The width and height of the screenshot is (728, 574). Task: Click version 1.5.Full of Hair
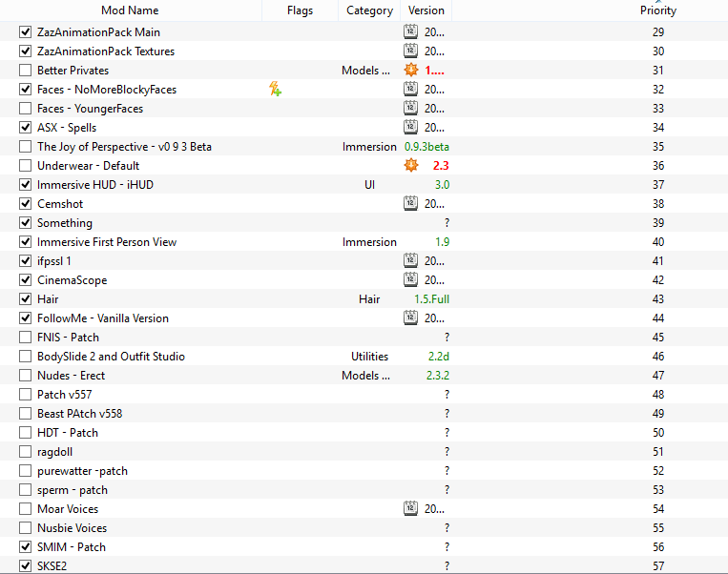pyautogui.click(x=432, y=299)
